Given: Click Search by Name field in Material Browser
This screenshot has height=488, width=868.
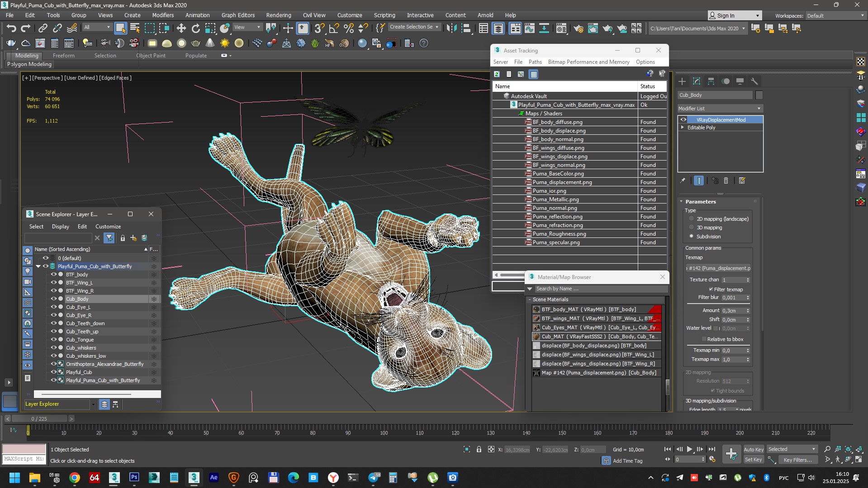Looking at the screenshot, I should tap(601, 289).
